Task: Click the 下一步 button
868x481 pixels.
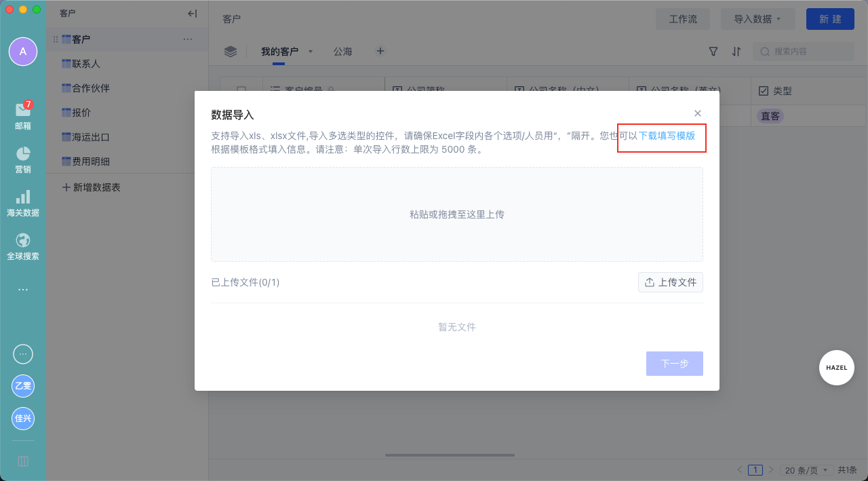Action: pyautogui.click(x=675, y=364)
